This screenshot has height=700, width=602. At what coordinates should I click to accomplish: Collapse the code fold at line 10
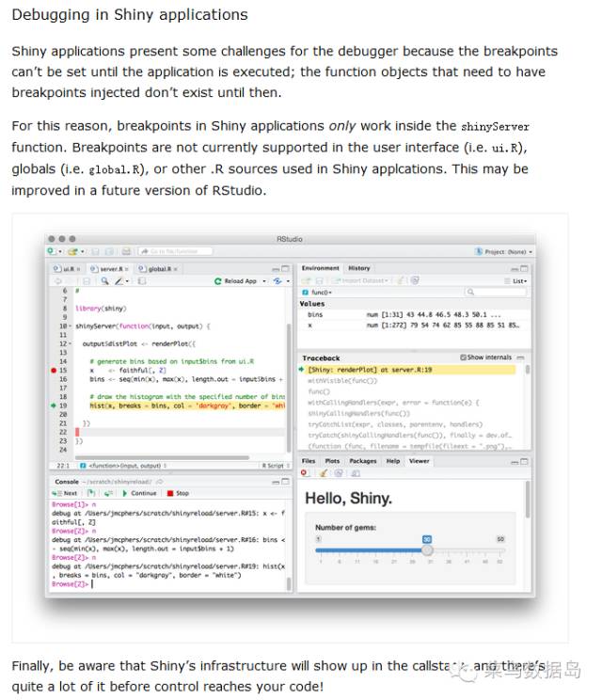click(70, 326)
